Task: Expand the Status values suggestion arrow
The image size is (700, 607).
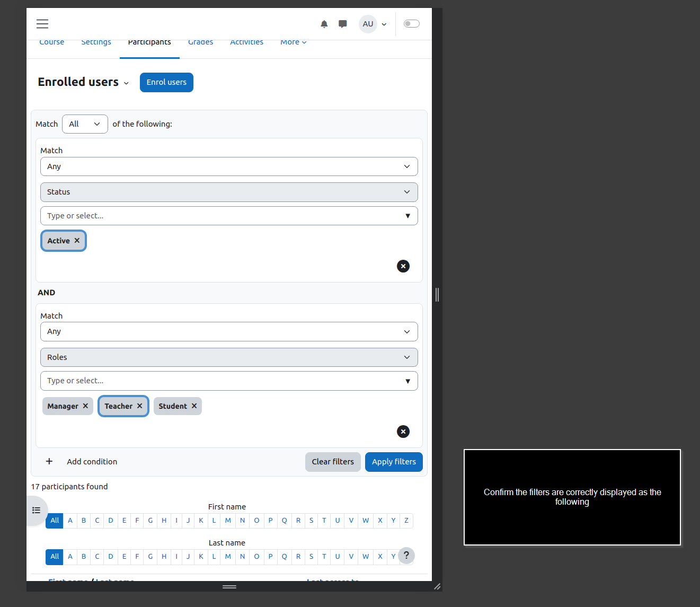Action: (x=407, y=216)
